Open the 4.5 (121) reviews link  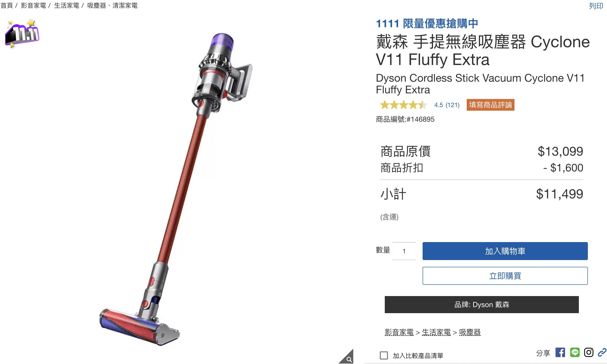tap(447, 105)
